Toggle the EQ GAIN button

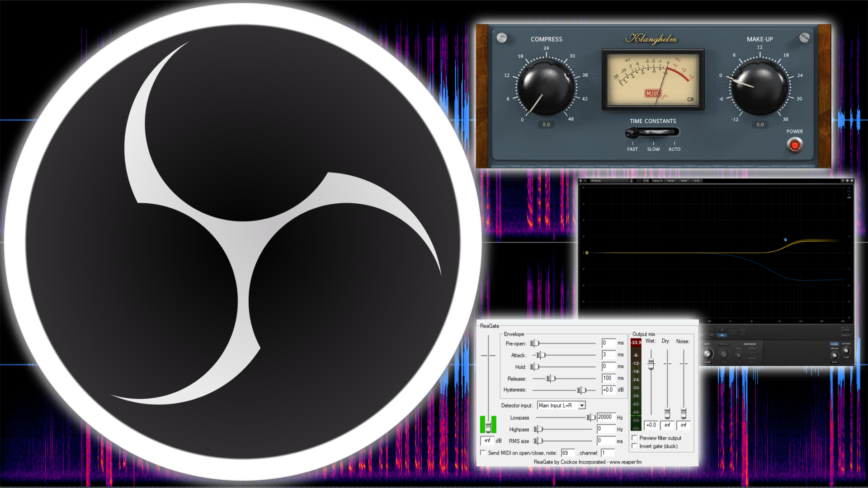click(834, 344)
